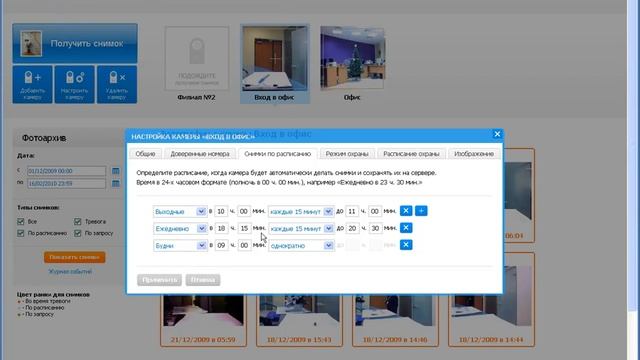The height and width of the screenshot is (360, 640).
Task: Open second row каждые 15 минут dropdown
Action: pos(301,229)
